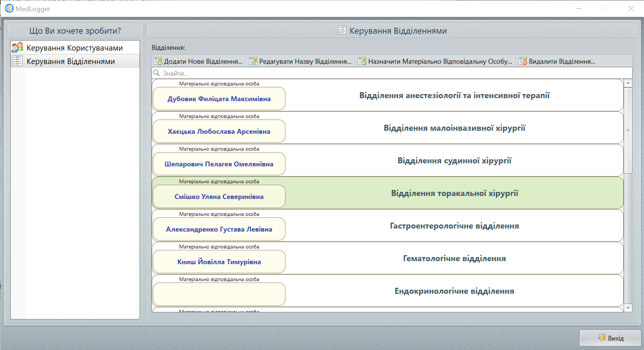Open Керування Користувачами menu item
The width and height of the screenshot is (644, 350).
(x=75, y=48)
